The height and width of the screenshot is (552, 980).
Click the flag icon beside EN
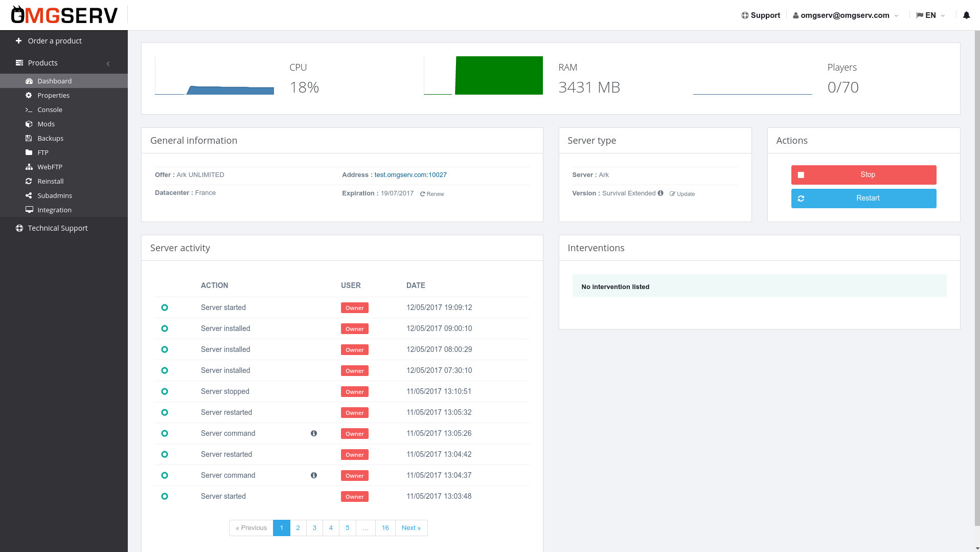(x=920, y=15)
